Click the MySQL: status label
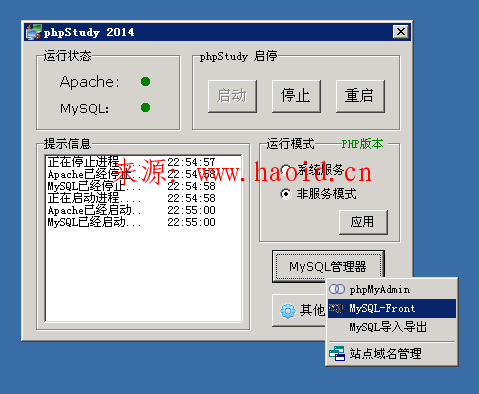This screenshot has height=394, width=479. tap(84, 108)
